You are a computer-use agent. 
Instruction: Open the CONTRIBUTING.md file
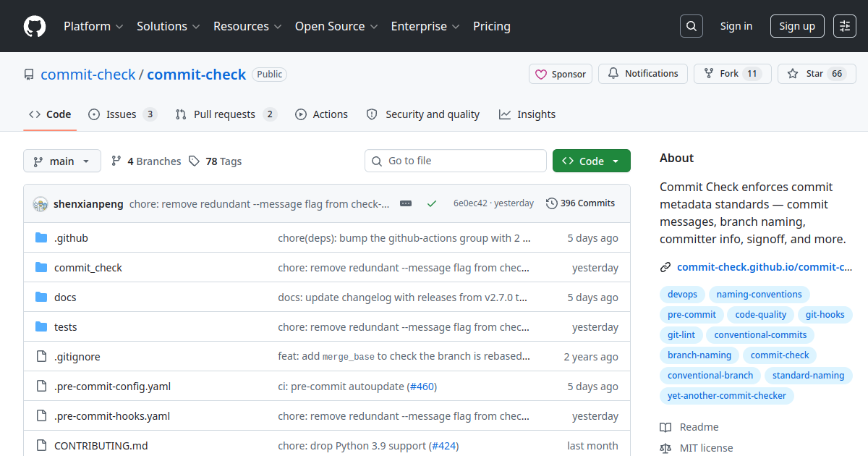tap(101, 446)
